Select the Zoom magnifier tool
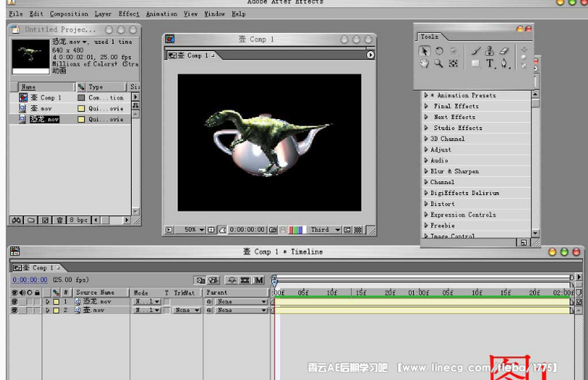Screen dimensions: 588x380 click(x=438, y=63)
